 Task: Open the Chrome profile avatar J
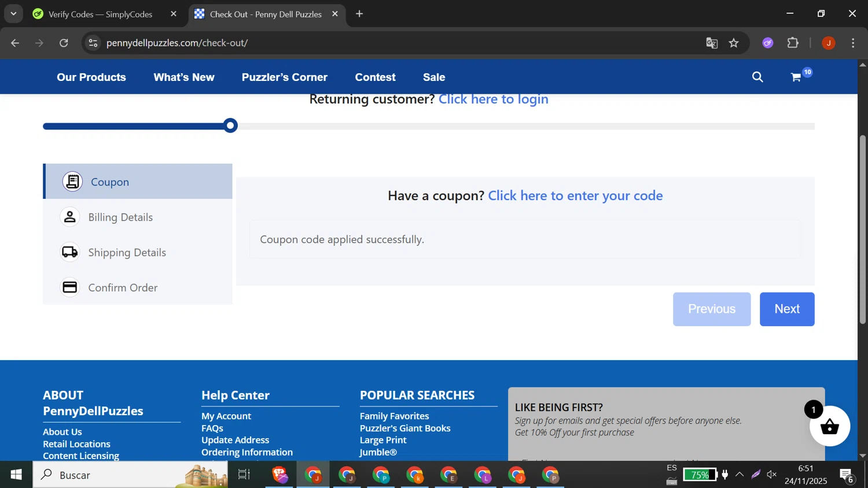coord(829,43)
